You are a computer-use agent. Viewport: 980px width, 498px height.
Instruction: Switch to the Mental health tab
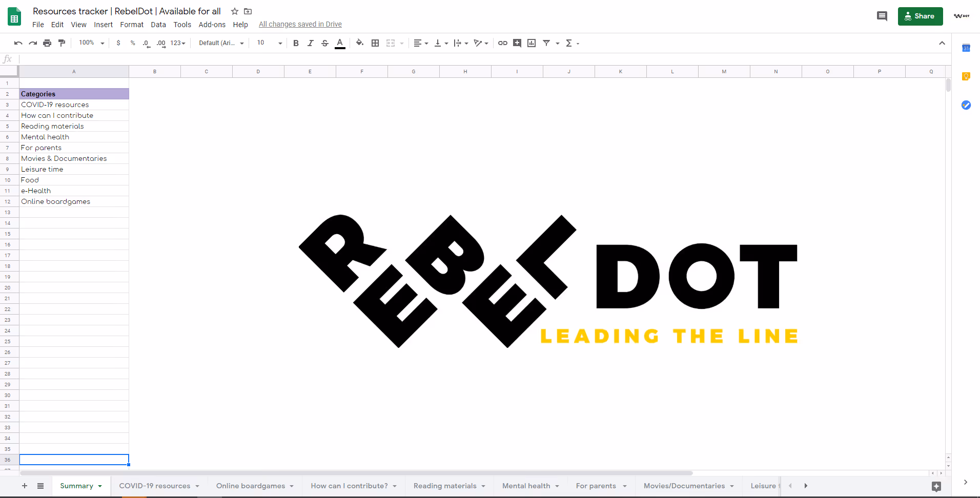pos(530,486)
